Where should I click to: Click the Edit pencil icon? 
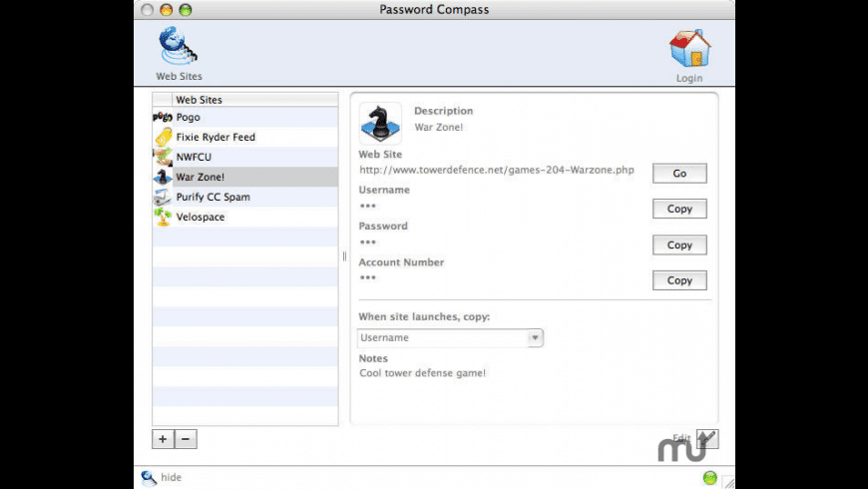707,439
